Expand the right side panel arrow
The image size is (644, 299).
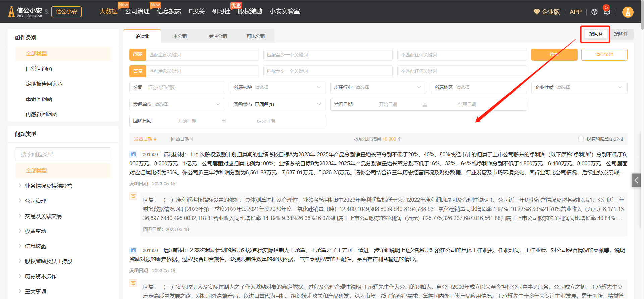tap(636, 180)
